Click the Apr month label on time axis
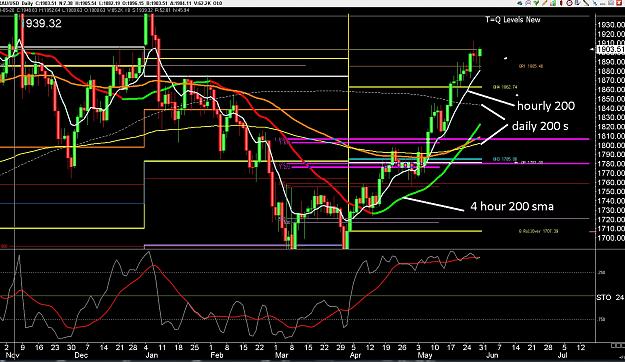The image size is (625, 362). pyautogui.click(x=355, y=355)
